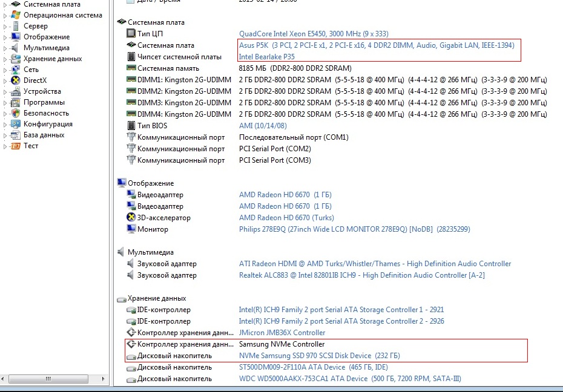The width and height of the screenshot is (563, 392).
Task: Click the Philips 278E9Q monitor link
Action: (354, 229)
